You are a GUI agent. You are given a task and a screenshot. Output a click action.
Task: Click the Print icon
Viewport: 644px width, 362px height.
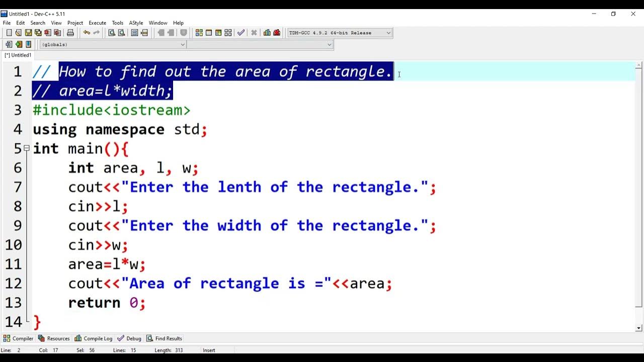coord(70,33)
